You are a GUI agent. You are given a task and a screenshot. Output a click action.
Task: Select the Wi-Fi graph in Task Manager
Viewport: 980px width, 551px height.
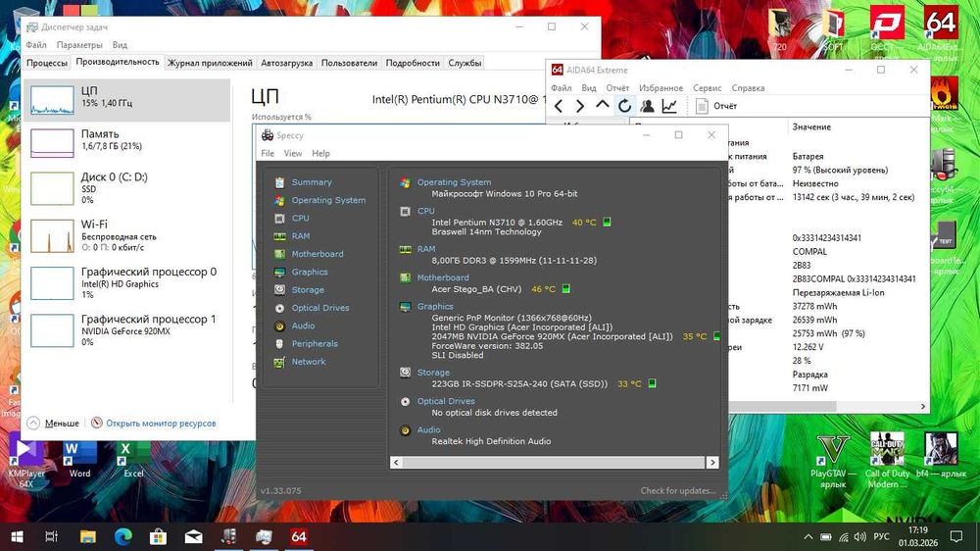52,235
